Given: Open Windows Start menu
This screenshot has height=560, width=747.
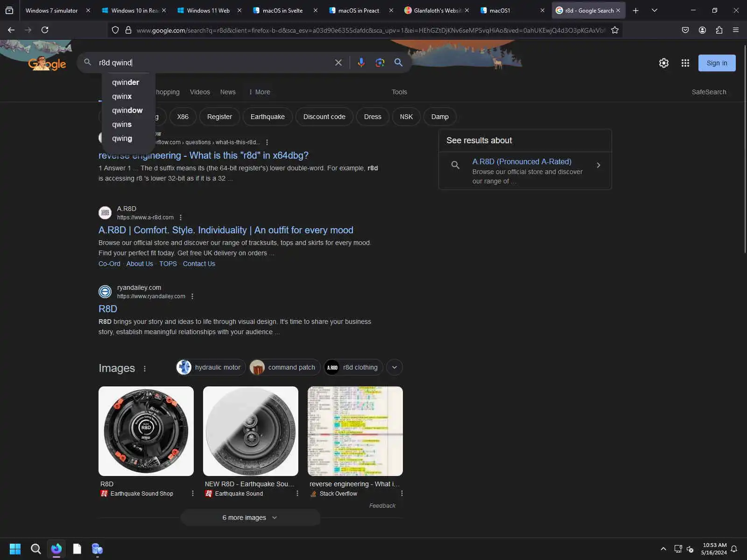Looking at the screenshot, I should pos(15,549).
